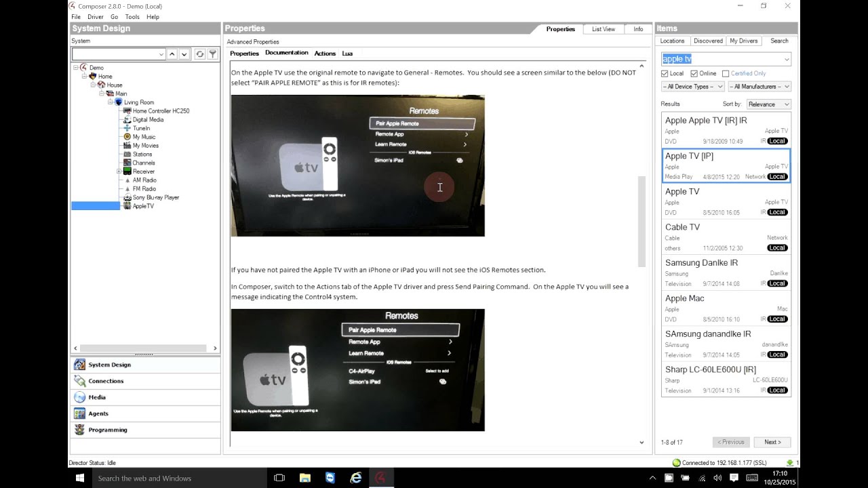
Task: Switch to the My Drivers tab
Action: 744,41
